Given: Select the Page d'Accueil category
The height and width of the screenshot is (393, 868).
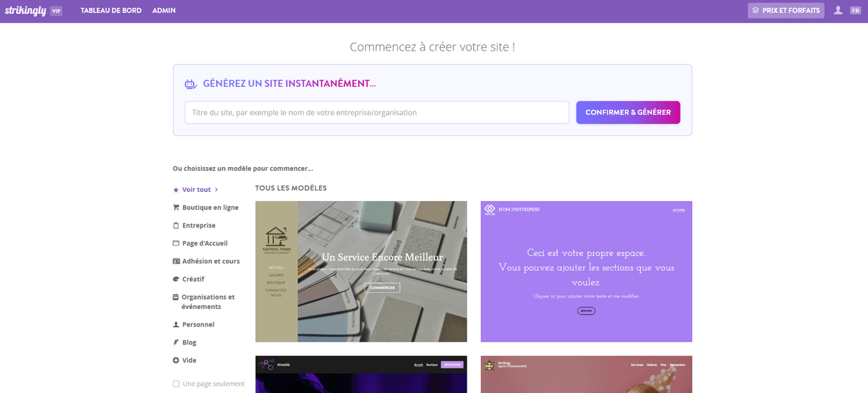Looking at the screenshot, I should [206, 243].
